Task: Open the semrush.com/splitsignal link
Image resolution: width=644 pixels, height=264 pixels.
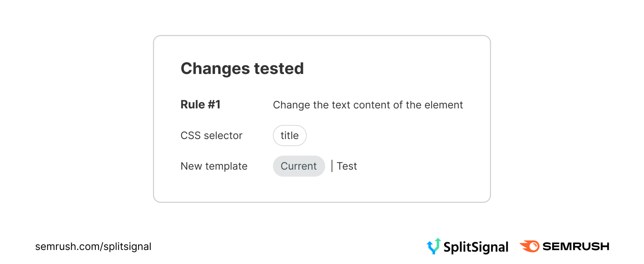Action: [x=93, y=246]
